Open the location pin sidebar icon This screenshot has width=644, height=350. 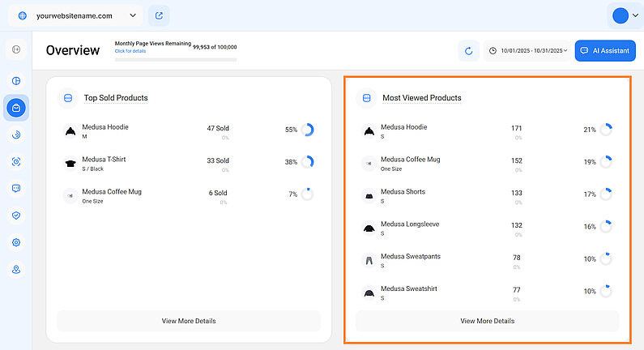(x=16, y=269)
